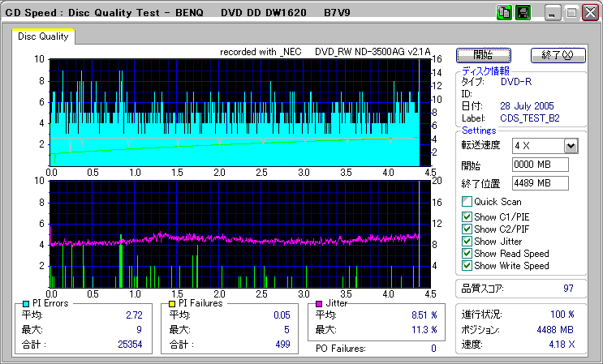The image size is (603, 364).
Task: Toggle Show Write Speed option
Action: pos(467,266)
